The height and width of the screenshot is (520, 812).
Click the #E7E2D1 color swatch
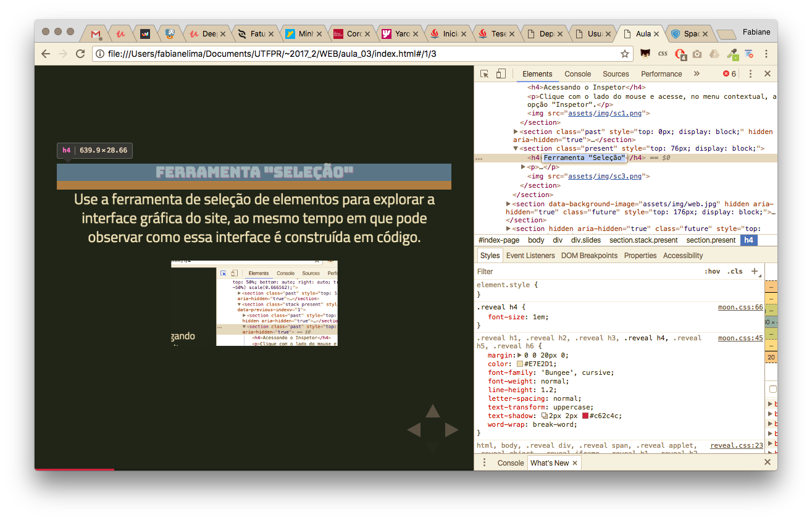[520, 364]
